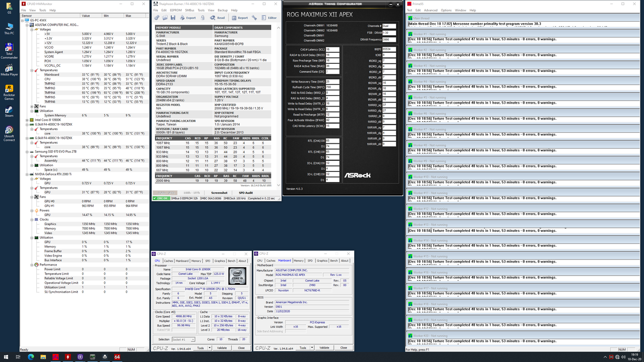This screenshot has width=644, height=362.
Task: Click the tREFI value field in Timing Configurator
Action: coord(388,49)
